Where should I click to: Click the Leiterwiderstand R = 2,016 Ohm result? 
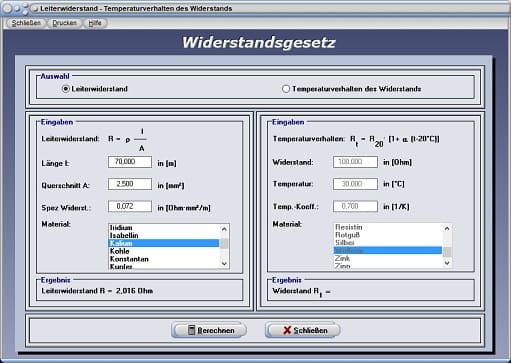(x=97, y=291)
